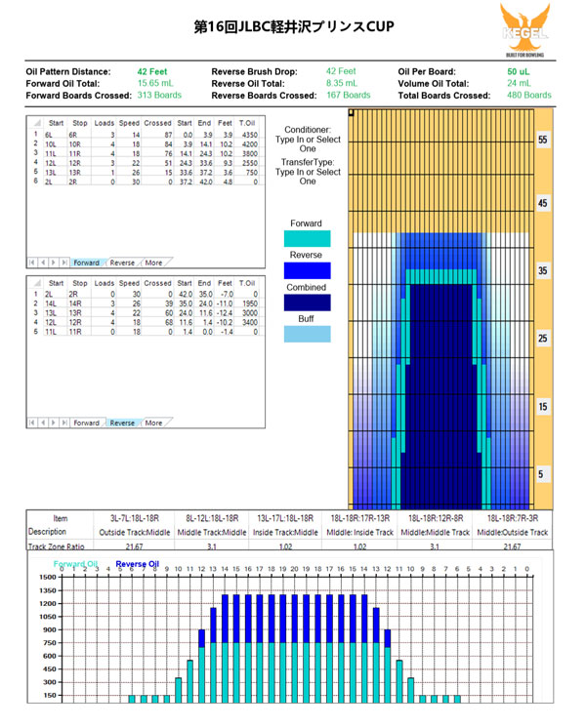Jump to last sheet in forward loads table
Image resolution: width=586 pixels, height=728 pixels.
(64, 263)
